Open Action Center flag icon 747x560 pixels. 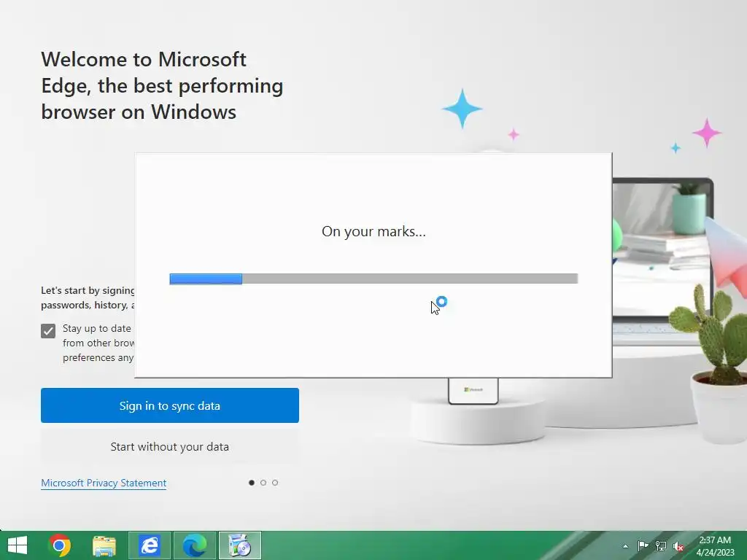(643, 545)
